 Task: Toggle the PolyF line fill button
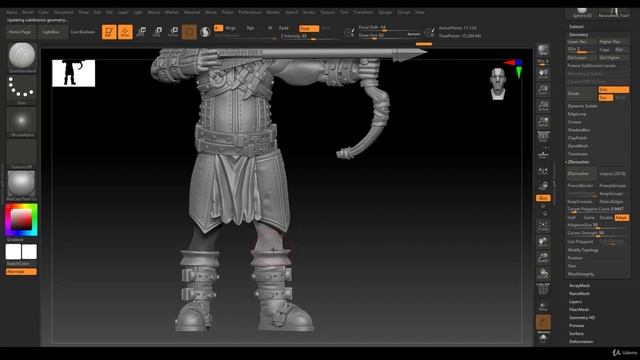tap(543, 289)
